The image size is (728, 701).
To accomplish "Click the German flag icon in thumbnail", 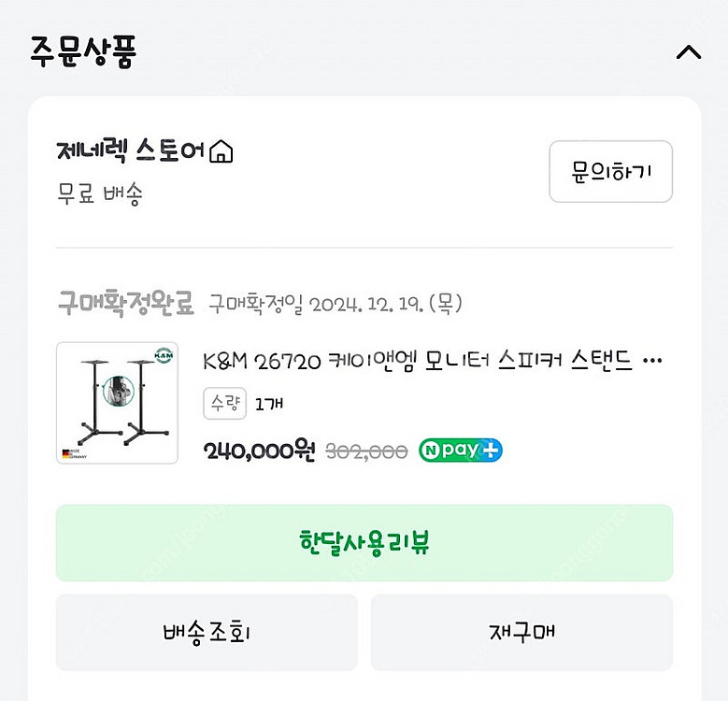I will coord(65,452).
